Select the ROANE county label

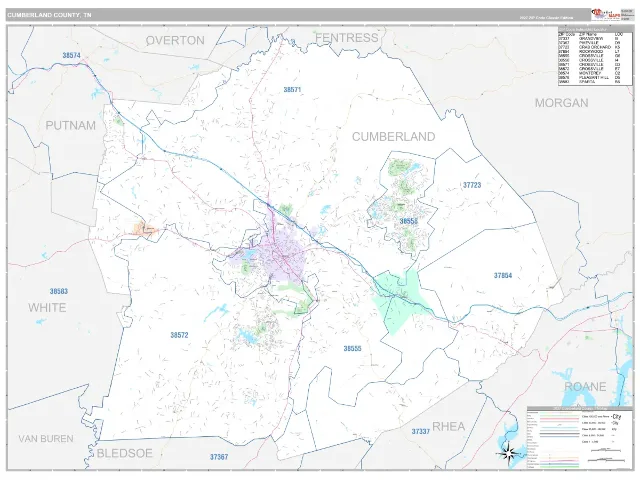(x=585, y=387)
